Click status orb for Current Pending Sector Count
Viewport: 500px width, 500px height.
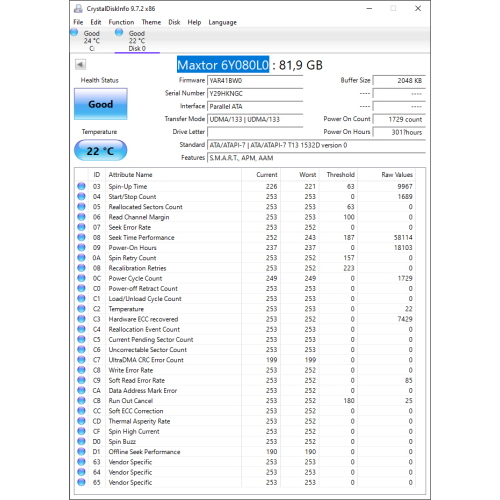click(x=81, y=339)
